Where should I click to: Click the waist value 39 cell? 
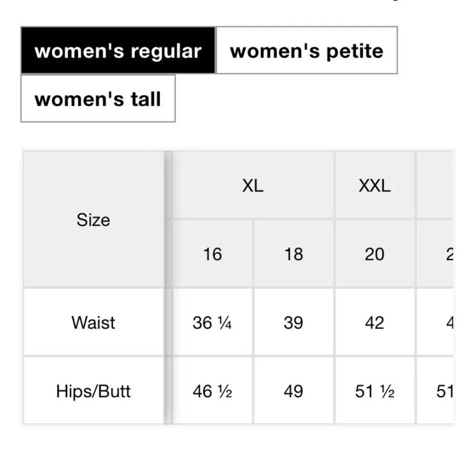click(293, 322)
